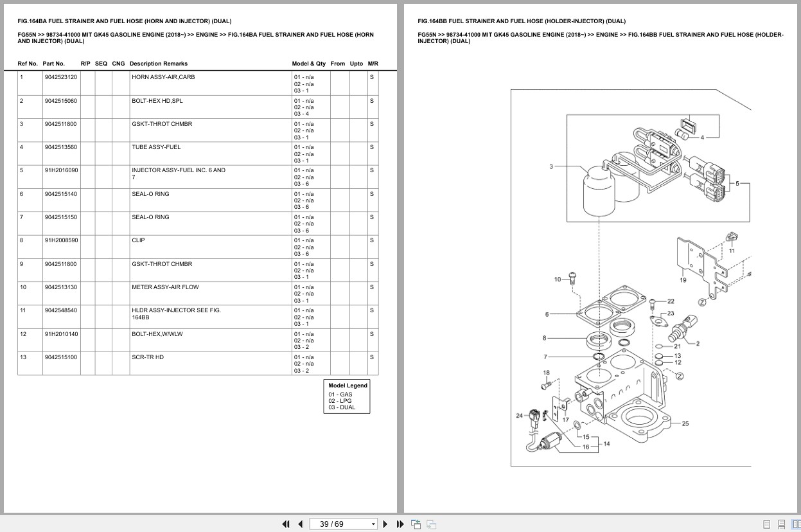Click the FIG.164BA page title

(x=125, y=21)
